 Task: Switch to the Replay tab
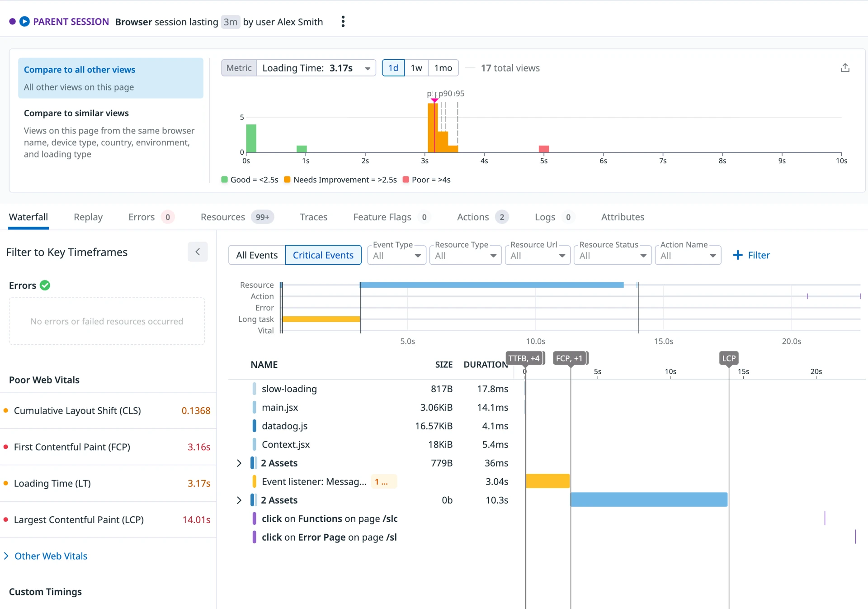click(88, 217)
